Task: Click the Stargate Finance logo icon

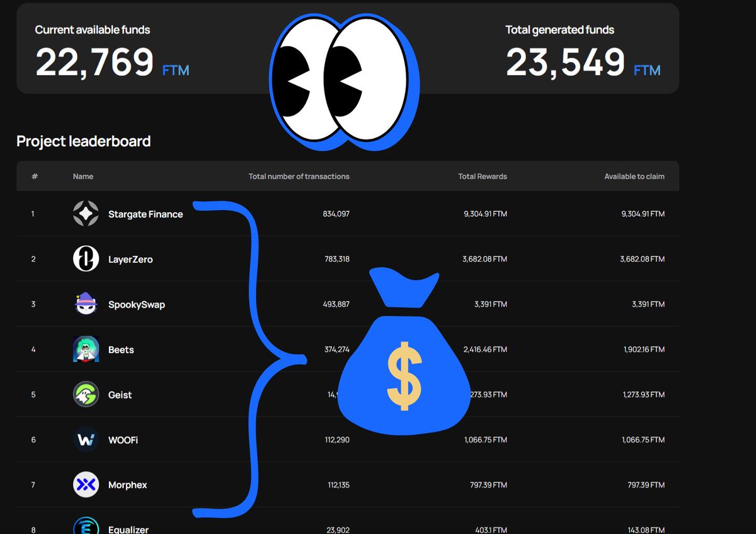Action: click(x=86, y=214)
